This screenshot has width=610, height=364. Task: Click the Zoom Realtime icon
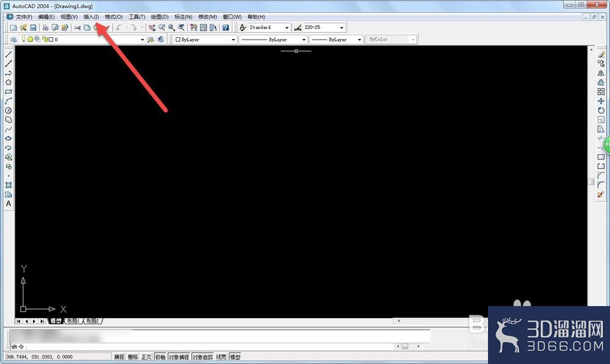pyautogui.click(x=162, y=27)
